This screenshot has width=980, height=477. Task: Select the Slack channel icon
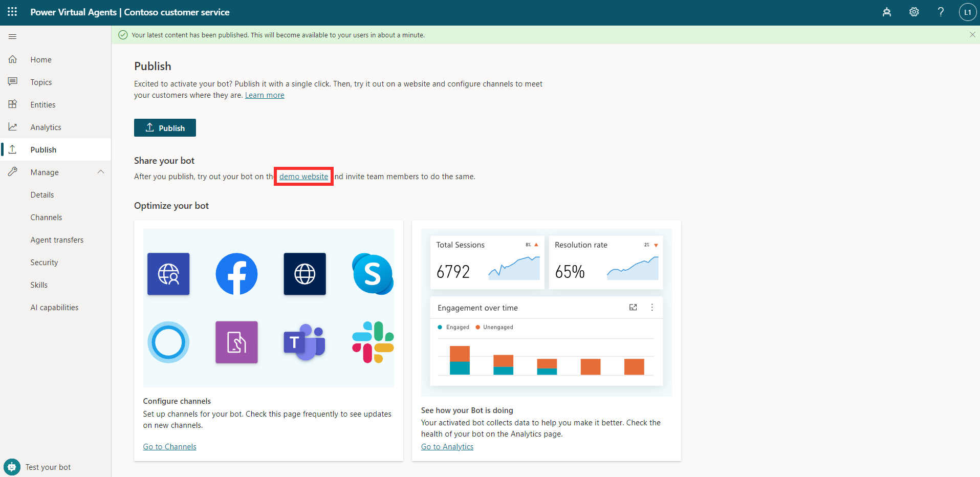tap(373, 342)
